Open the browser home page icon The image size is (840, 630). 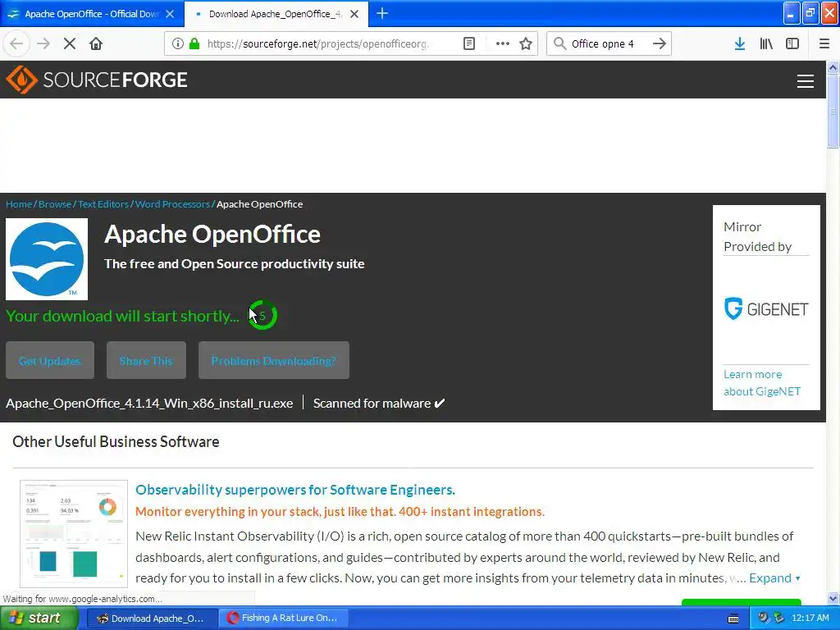[96, 43]
